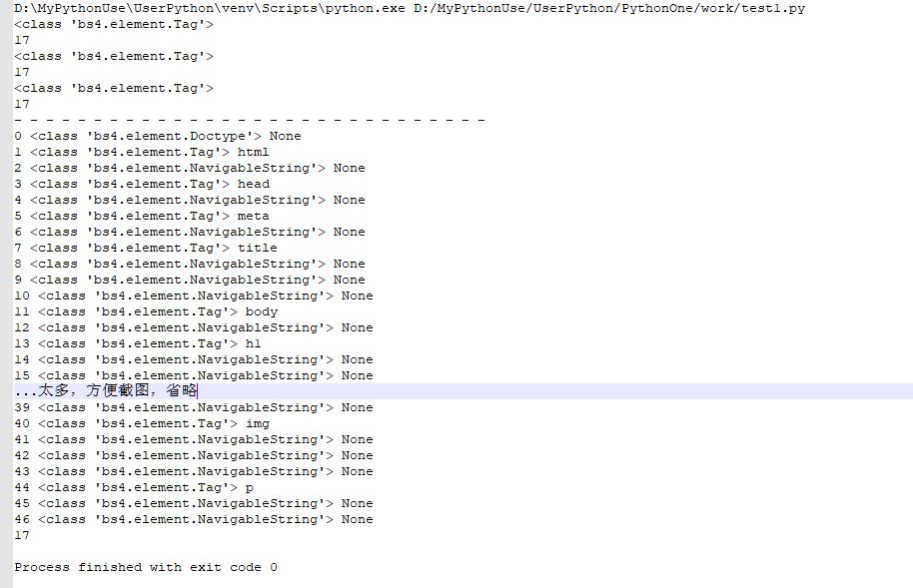The image size is (913, 588).
Task: Select output line 13 with h1 tag
Action: pos(138,344)
